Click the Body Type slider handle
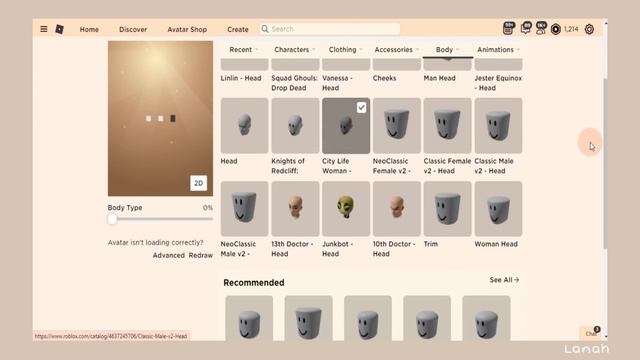Viewport: 640px width, 360px height. [112, 219]
